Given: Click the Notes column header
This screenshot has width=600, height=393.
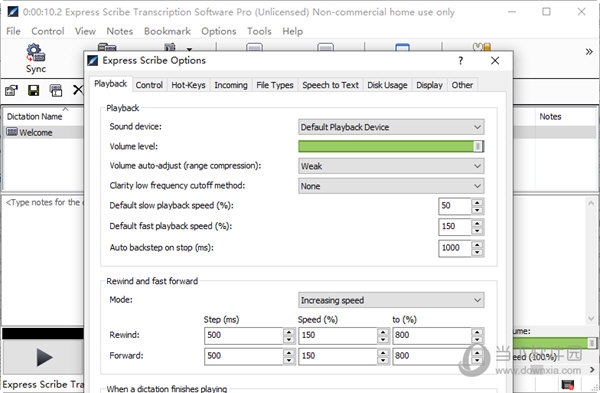Looking at the screenshot, I should point(566,116).
